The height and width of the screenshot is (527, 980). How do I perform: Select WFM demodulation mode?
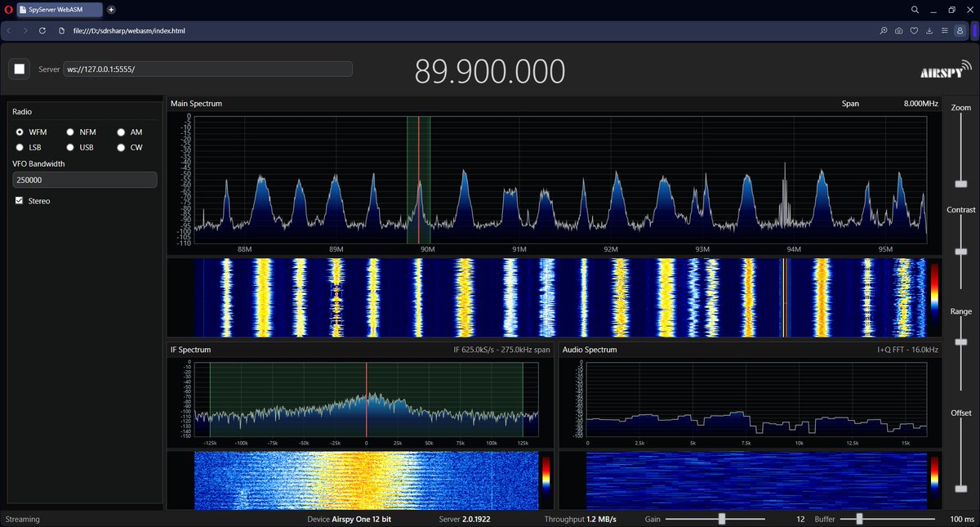click(x=20, y=132)
